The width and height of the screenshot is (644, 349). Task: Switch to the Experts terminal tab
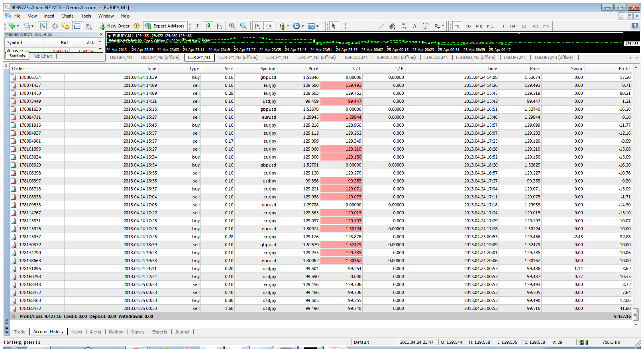(159, 332)
